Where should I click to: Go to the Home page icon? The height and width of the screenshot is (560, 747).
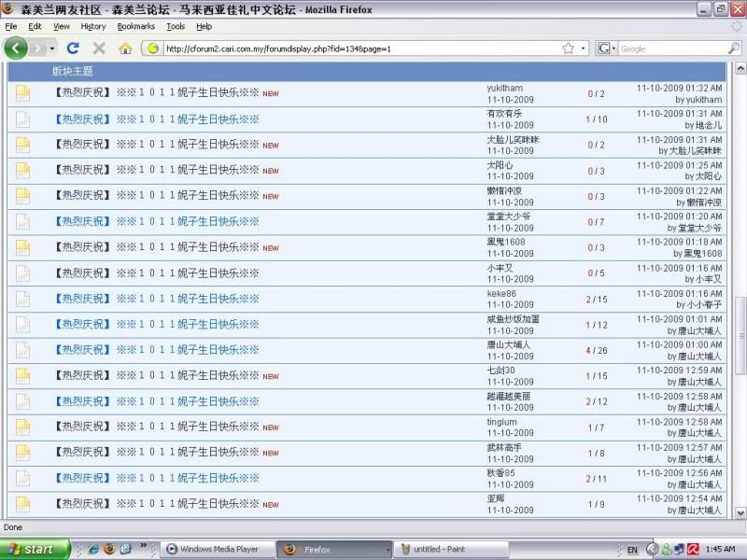[x=125, y=49]
